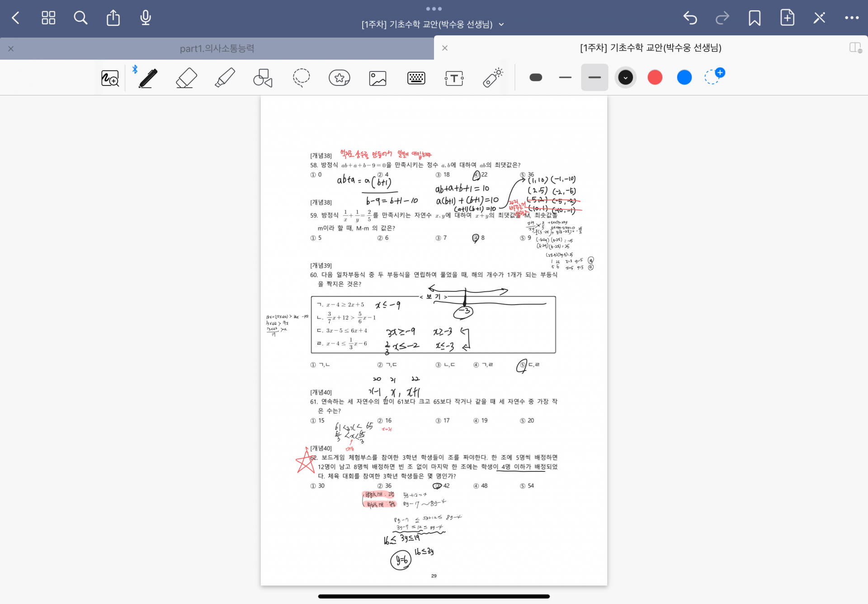The image size is (868, 604).
Task: Open the Elements sticker tool
Action: pyautogui.click(x=340, y=78)
